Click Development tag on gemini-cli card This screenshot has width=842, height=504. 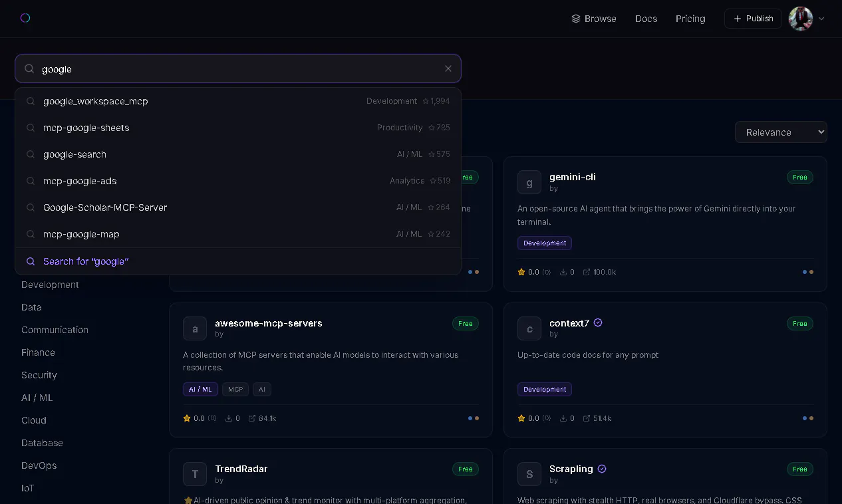coord(545,243)
